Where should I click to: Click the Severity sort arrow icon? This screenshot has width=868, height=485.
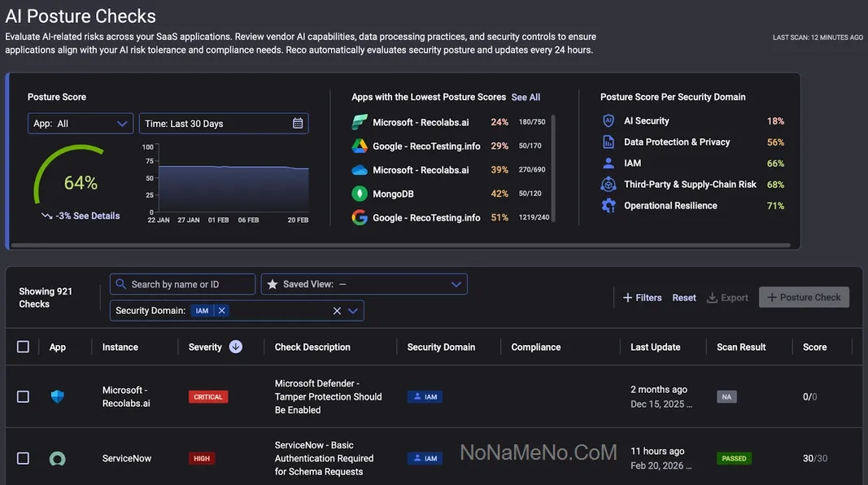236,347
